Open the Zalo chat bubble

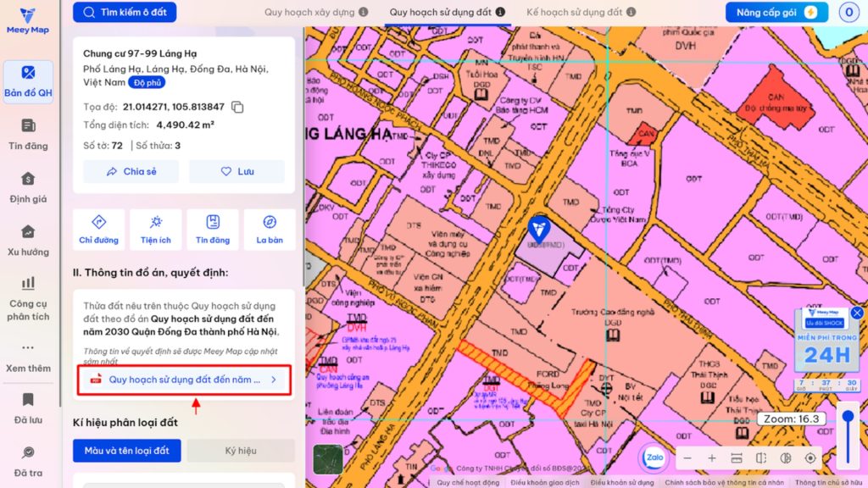click(653, 457)
